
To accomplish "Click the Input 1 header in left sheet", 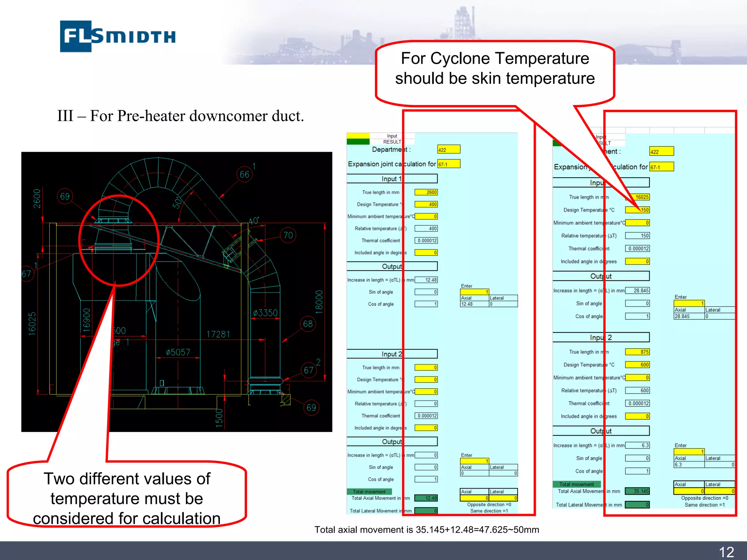I will [392, 179].
